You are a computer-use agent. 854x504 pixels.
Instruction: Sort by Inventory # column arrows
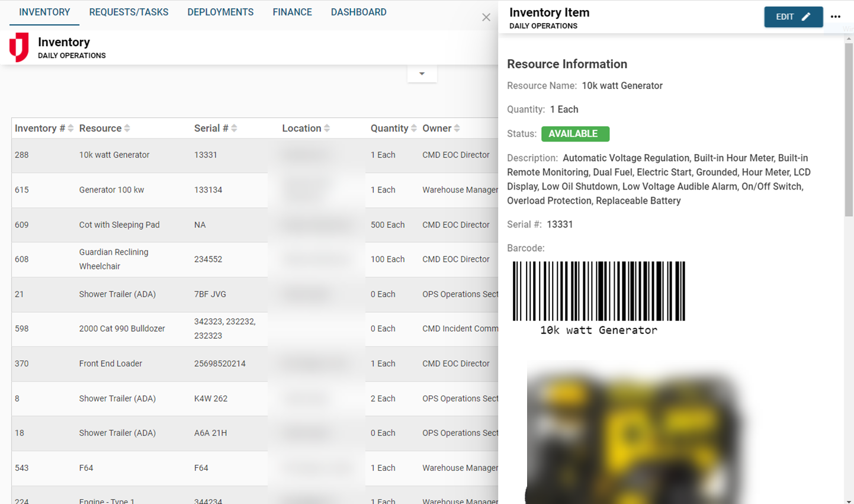[70, 129]
